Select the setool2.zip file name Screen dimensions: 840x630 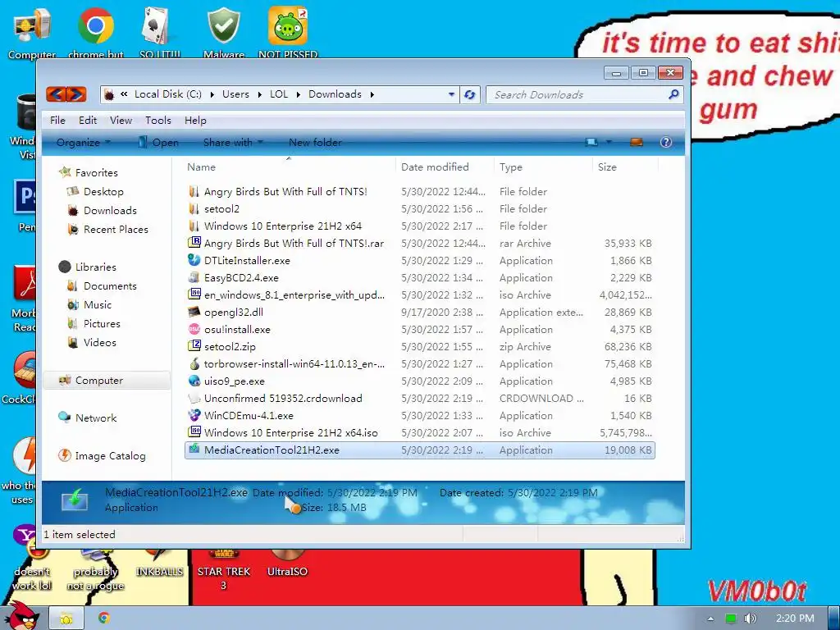pyautogui.click(x=230, y=347)
